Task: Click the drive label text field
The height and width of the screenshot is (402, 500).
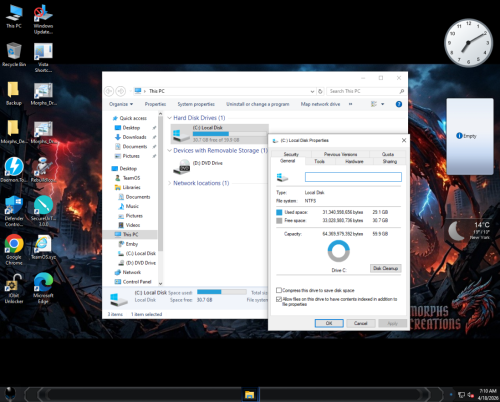Action: click(x=353, y=177)
